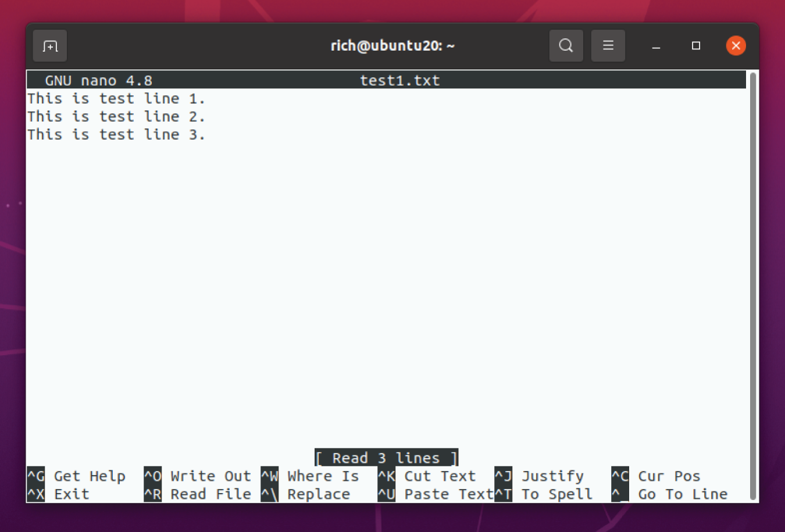Place cursor in 'This is test line 1.'
This screenshot has height=532, width=785.
[116, 98]
